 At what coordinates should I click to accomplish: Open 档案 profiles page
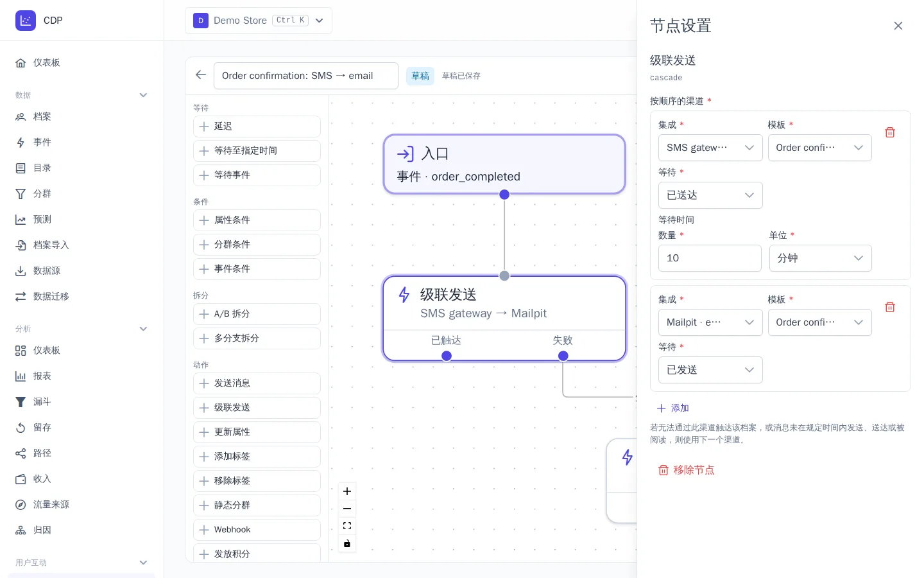82,117
